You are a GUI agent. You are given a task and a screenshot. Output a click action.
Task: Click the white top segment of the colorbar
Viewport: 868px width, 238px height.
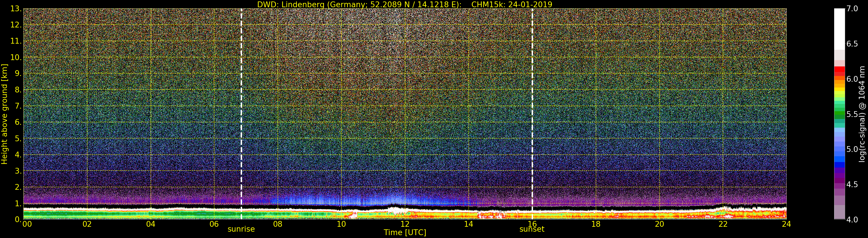pyautogui.click(x=839, y=29)
